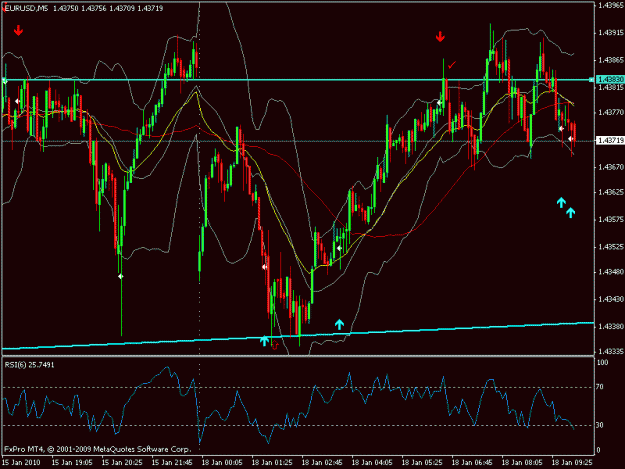Screen dimensions: 625x469
Task: Click the 15 Jan 19:05 time label
Action: point(72,463)
